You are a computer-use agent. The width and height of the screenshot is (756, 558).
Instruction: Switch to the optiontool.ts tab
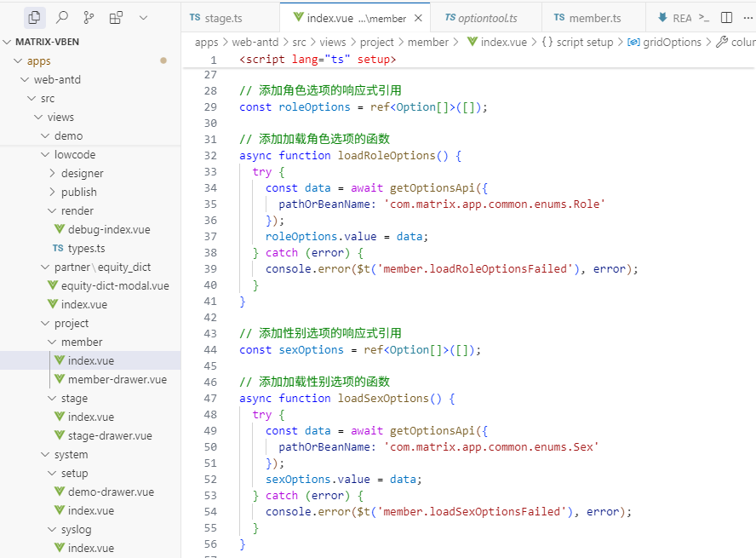point(486,18)
